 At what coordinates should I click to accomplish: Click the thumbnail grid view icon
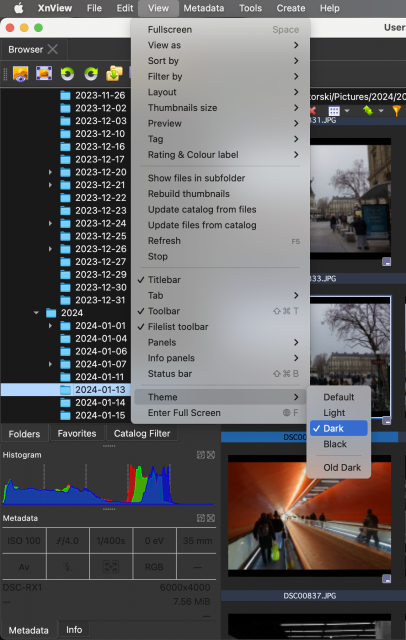click(334, 111)
